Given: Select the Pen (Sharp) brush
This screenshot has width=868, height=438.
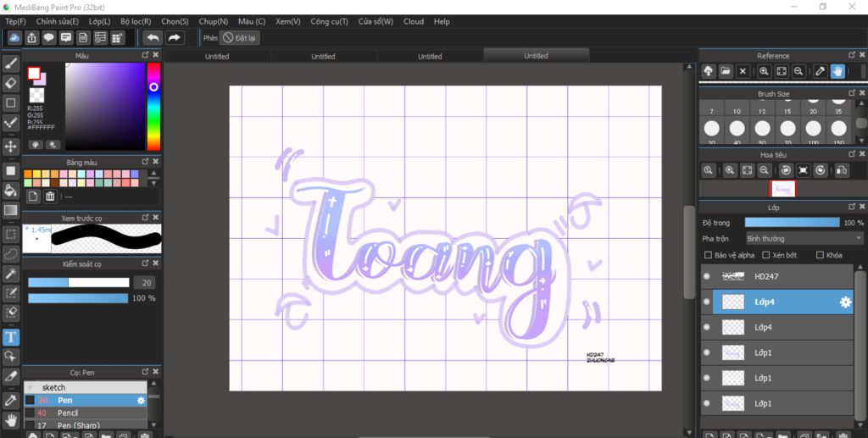Looking at the screenshot, I should tap(86, 424).
